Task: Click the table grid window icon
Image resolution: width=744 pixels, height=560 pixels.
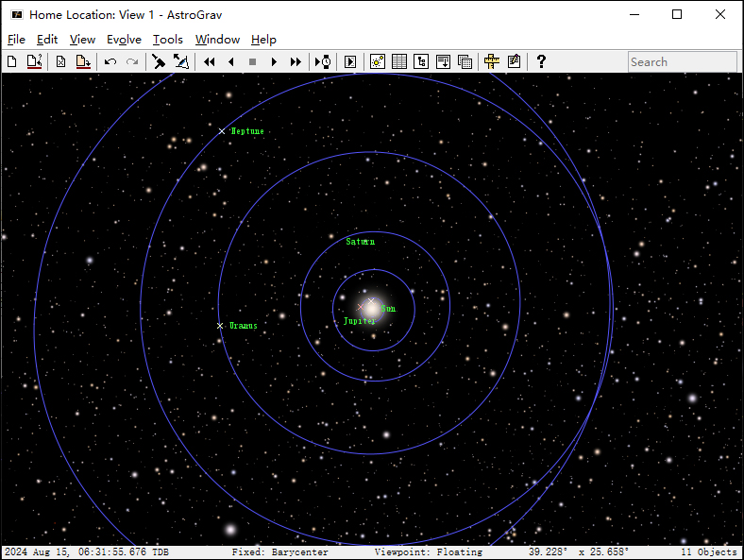Action: tap(399, 61)
